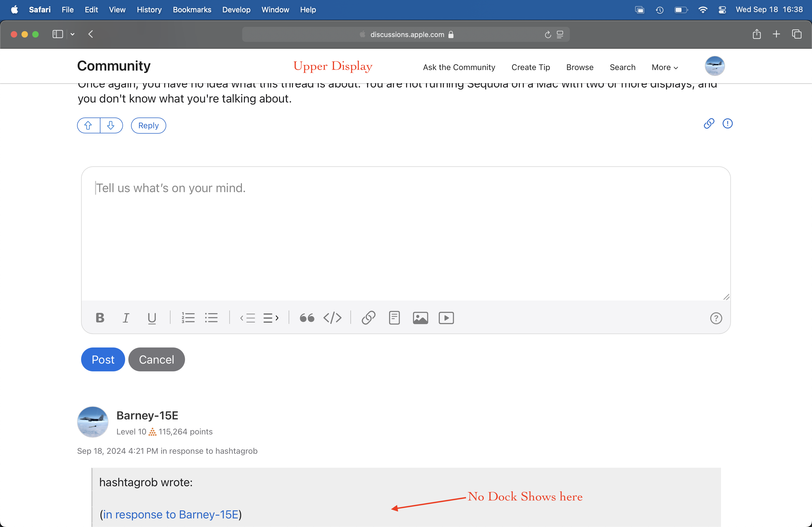
Task: Upvote the post
Action: pos(88,125)
